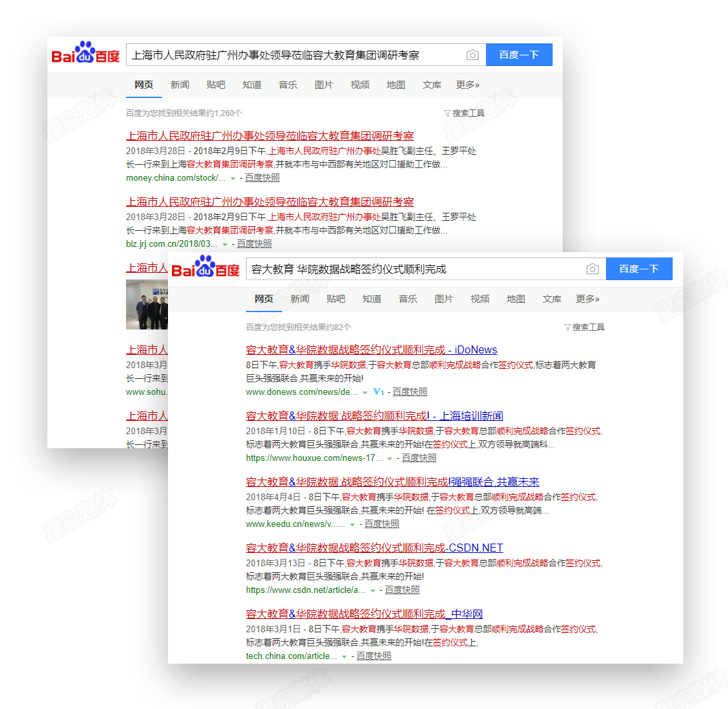Select 知道 tab in back window

[x=251, y=85]
